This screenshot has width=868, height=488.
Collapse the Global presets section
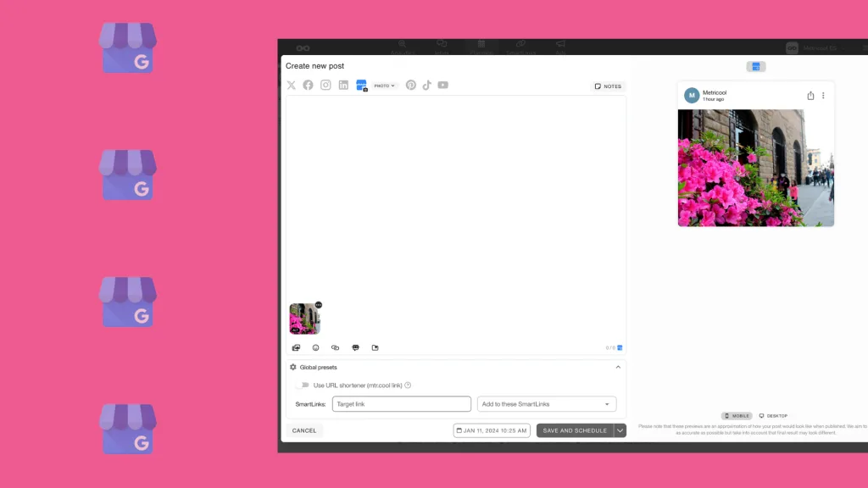[x=618, y=367]
